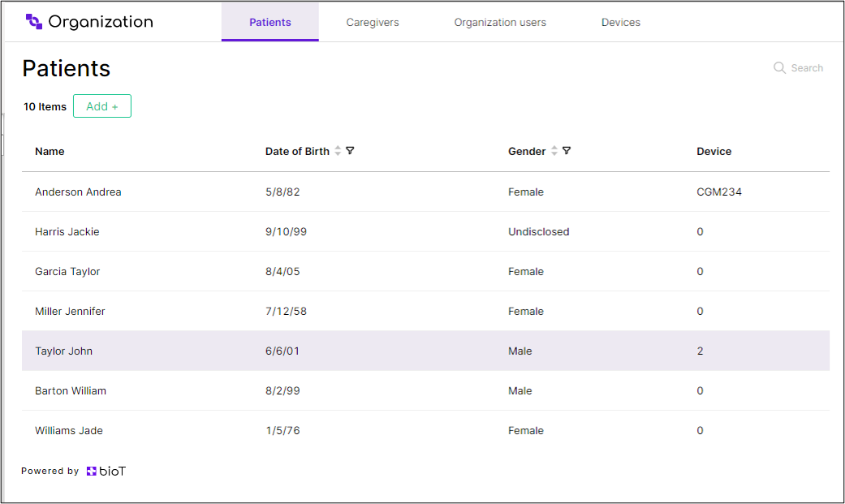This screenshot has width=845, height=504.
Task: Select patient Taylor John
Action: pos(63,351)
